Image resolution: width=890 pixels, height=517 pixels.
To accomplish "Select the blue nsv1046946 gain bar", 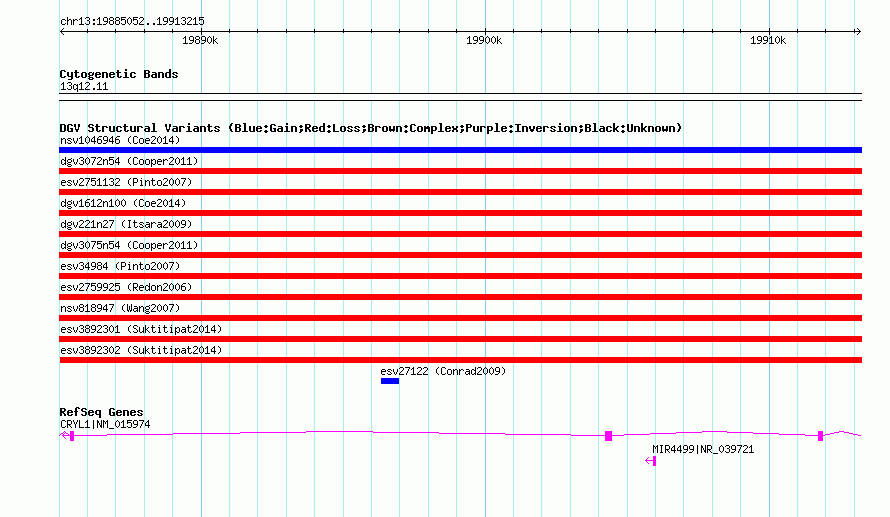I will pos(460,150).
